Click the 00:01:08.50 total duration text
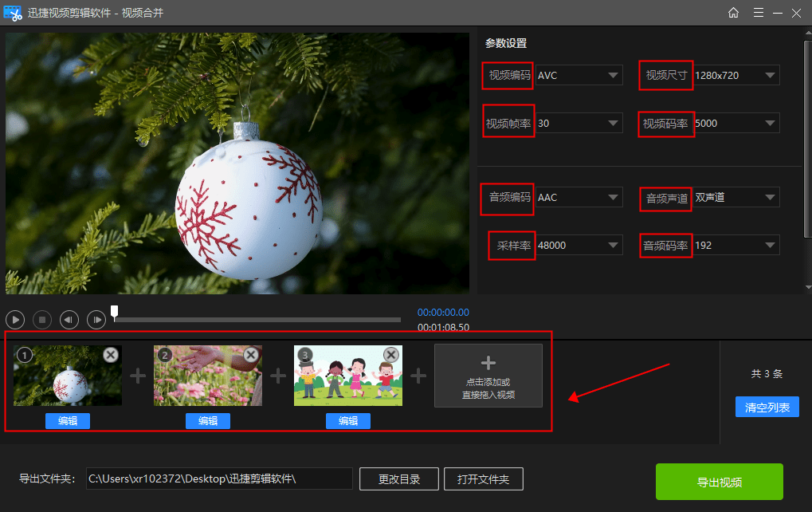The image size is (812, 512). click(443, 328)
